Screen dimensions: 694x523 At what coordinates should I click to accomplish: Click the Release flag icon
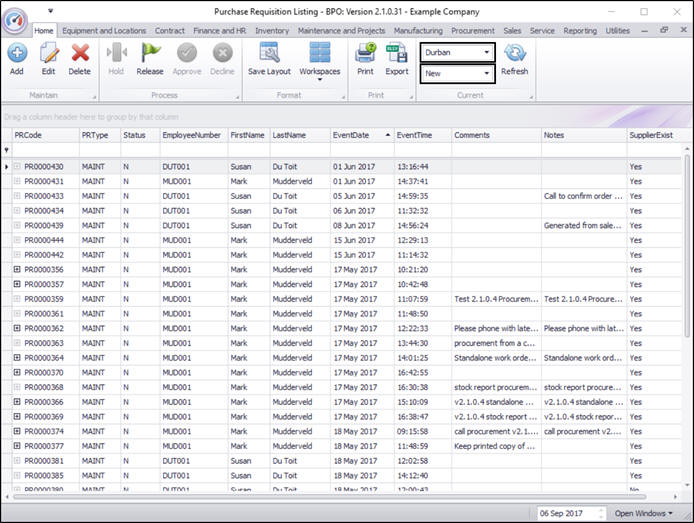tap(150, 55)
